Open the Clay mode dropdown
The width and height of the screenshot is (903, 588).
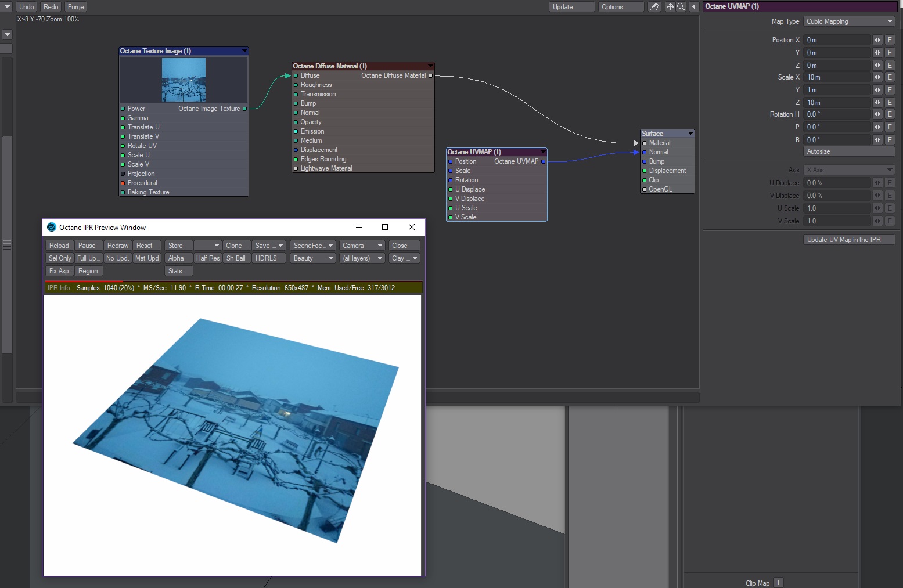coord(404,258)
